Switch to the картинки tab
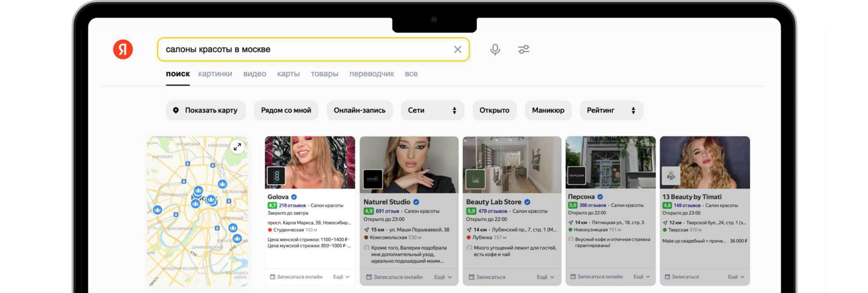This screenshot has width=868, height=293. pos(215,74)
